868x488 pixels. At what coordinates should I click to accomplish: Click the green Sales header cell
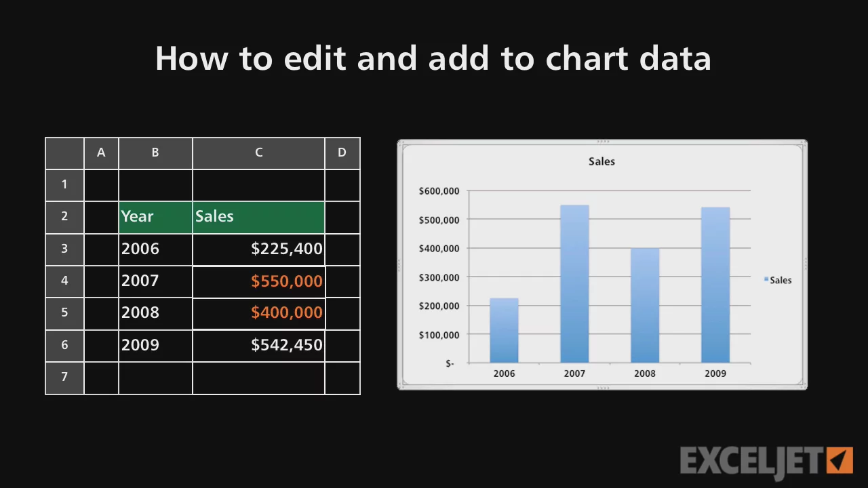pyautogui.click(x=258, y=217)
